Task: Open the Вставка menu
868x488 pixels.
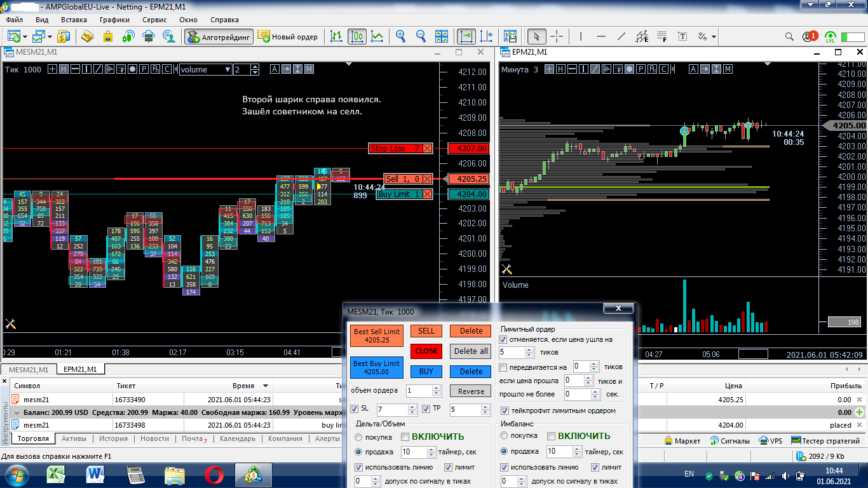Action: [x=74, y=20]
